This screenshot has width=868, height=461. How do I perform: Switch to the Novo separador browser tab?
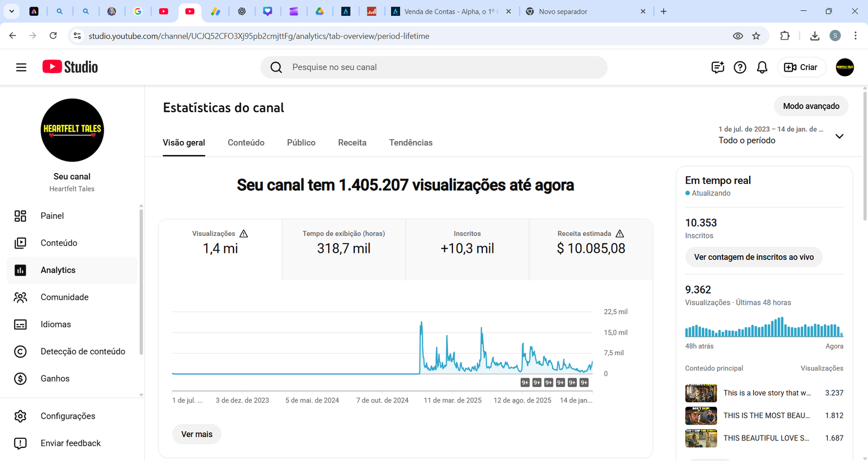pyautogui.click(x=585, y=11)
